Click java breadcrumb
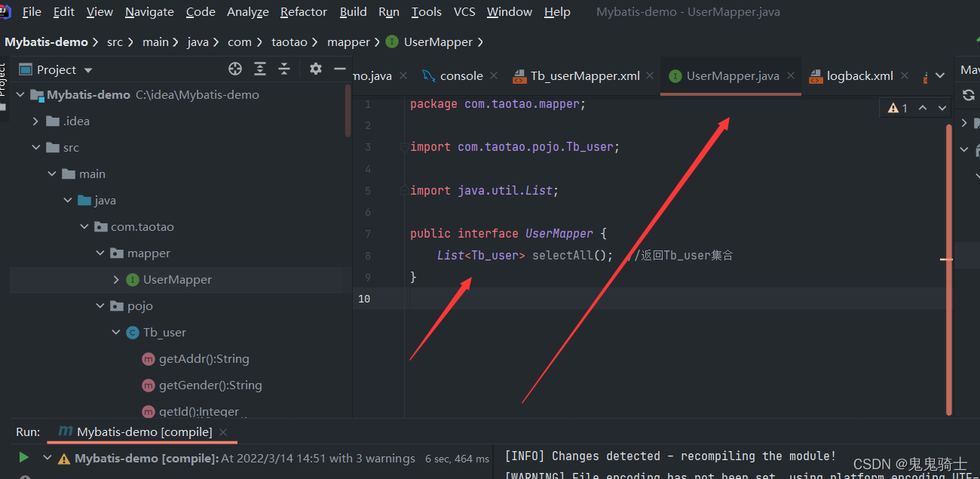 coord(198,42)
